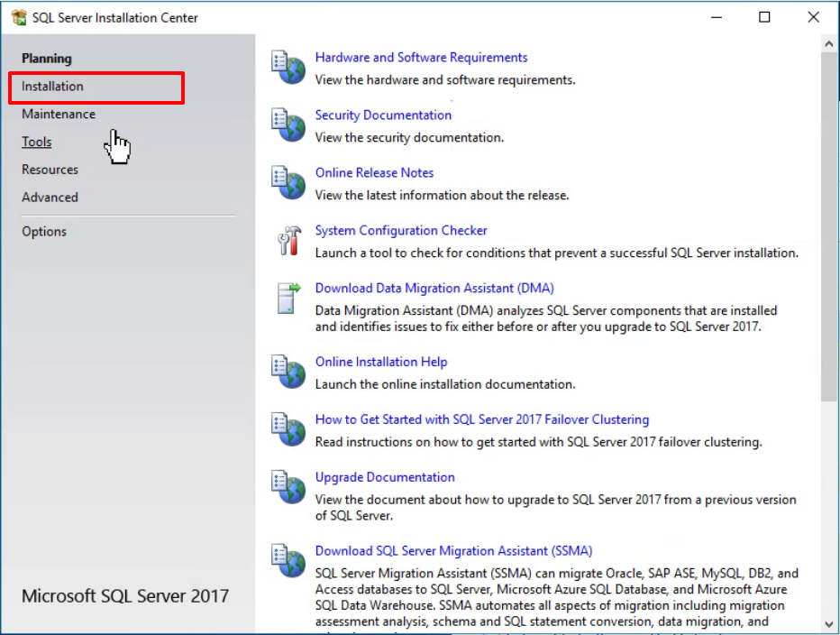Go to the Resources category
This screenshot has height=635, width=840.
[x=50, y=170]
